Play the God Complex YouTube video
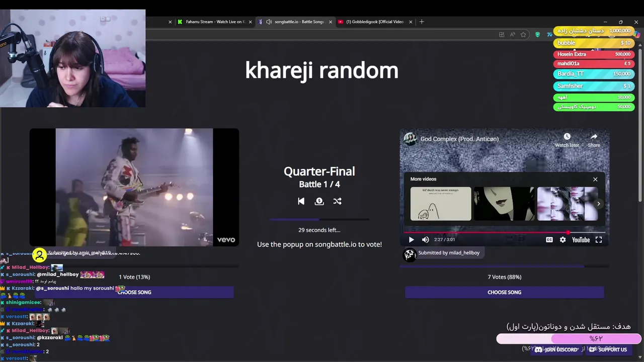644x362 pixels. (x=411, y=240)
